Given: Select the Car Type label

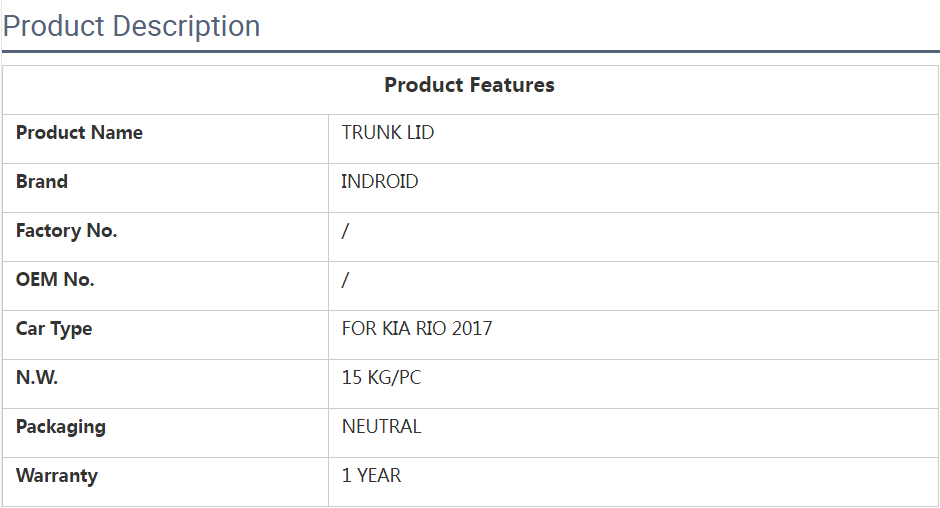Looking at the screenshot, I should [x=54, y=329].
